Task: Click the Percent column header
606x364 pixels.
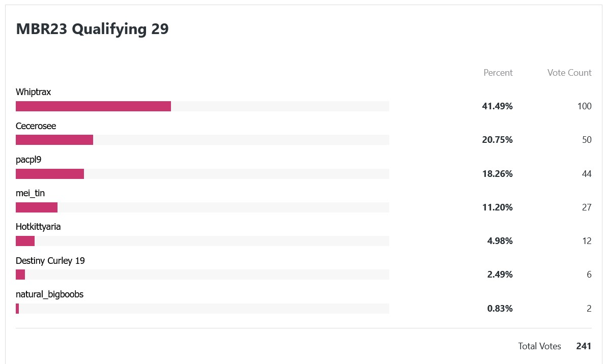Action: (x=498, y=73)
